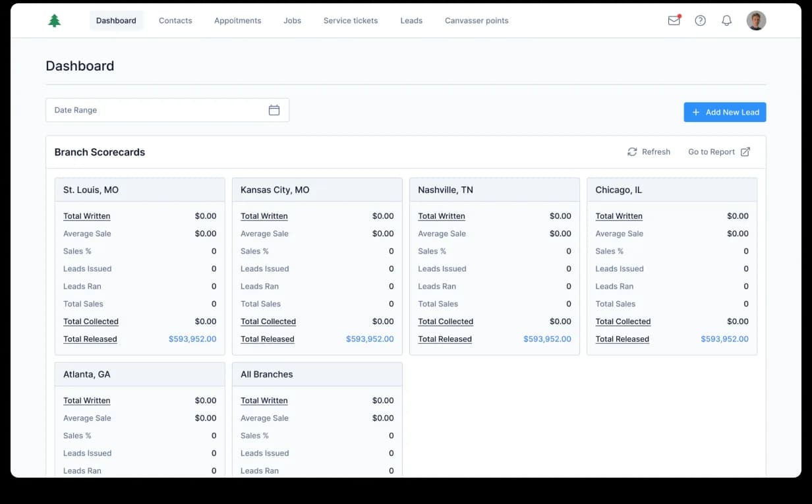The height and width of the screenshot is (504, 812).
Task: Select the St. Louis, MO card header
Action: pyautogui.click(x=140, y=190)
